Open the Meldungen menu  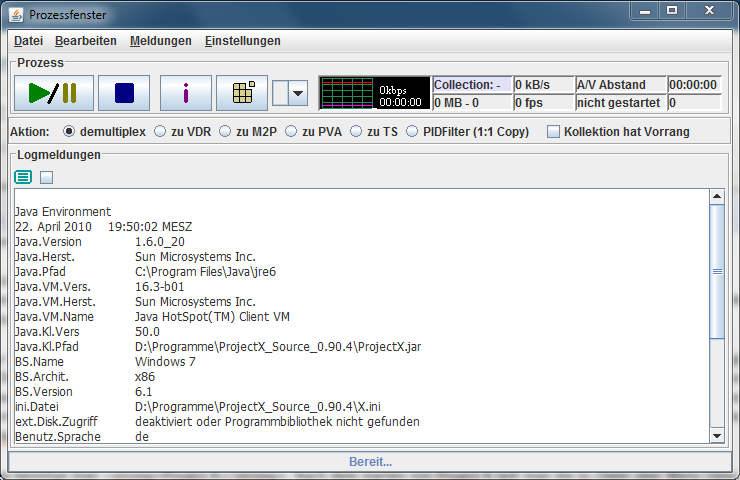160,41
